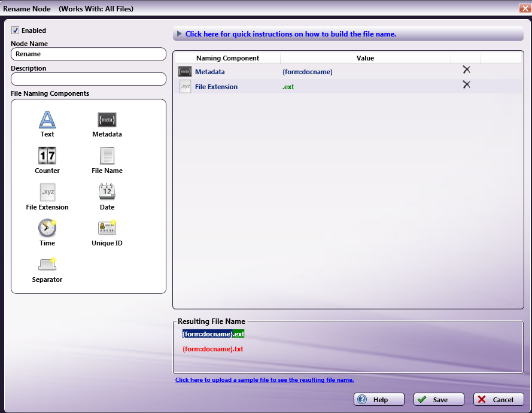
Task: Select the Unique ID component
Action: point(107,227)
